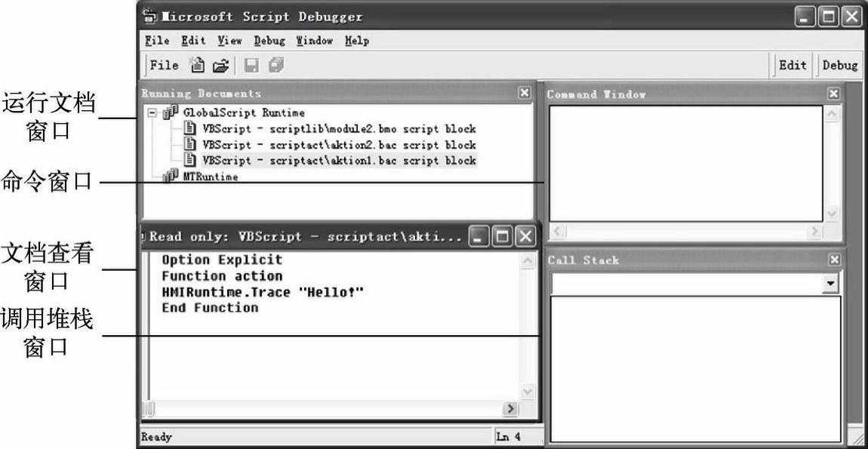This screenshot has height=449, width=868.
Task: Click the script document scroll up arrow
Action: coord(528,260)
